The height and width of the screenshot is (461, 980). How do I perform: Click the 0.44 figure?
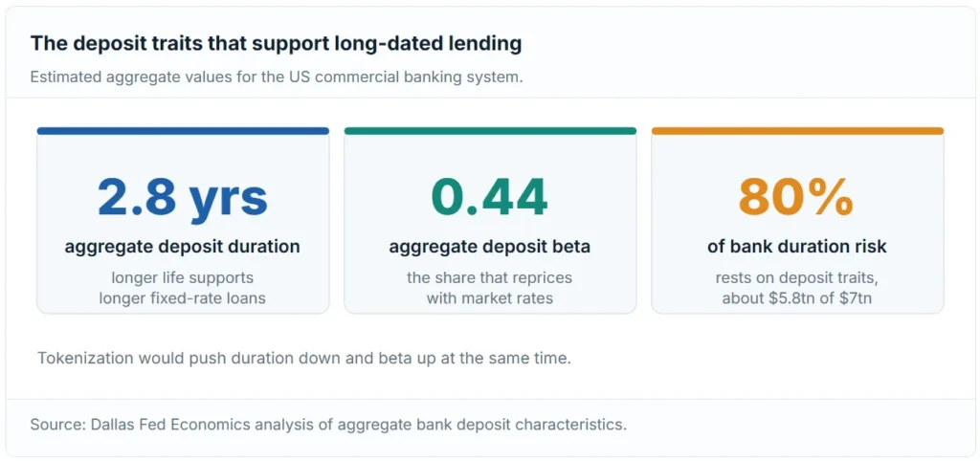pos(489,196)
